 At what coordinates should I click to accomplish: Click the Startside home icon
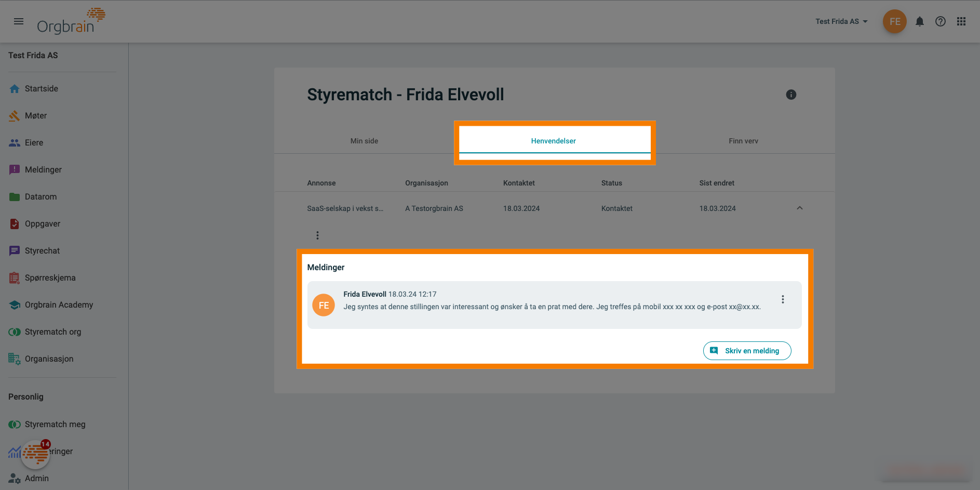click(15, 88)
